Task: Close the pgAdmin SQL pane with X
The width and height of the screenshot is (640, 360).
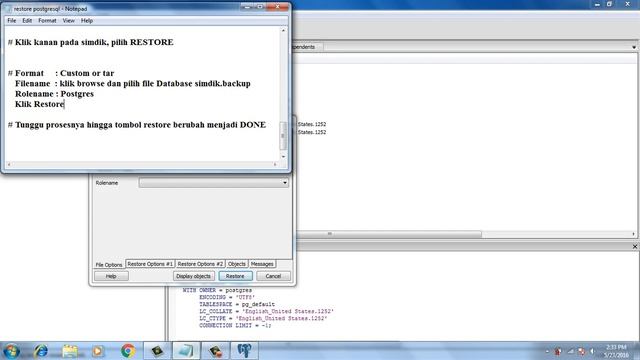Action: 635,247
